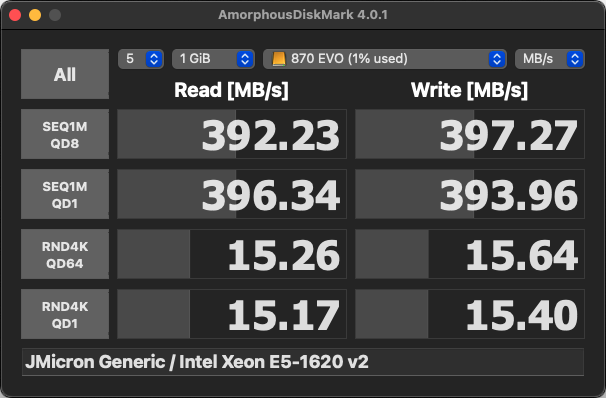Run the RND4K QD64 benchmark

pos(65,254)
